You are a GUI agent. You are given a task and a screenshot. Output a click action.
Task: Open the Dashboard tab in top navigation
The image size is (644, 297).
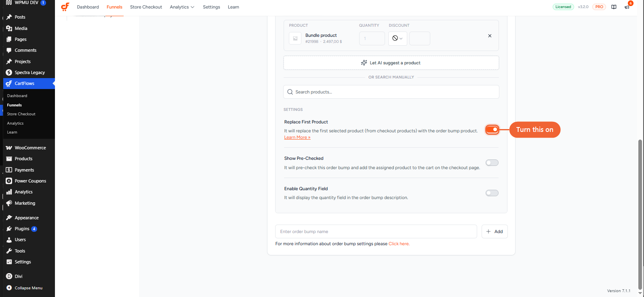click(88, 7)
